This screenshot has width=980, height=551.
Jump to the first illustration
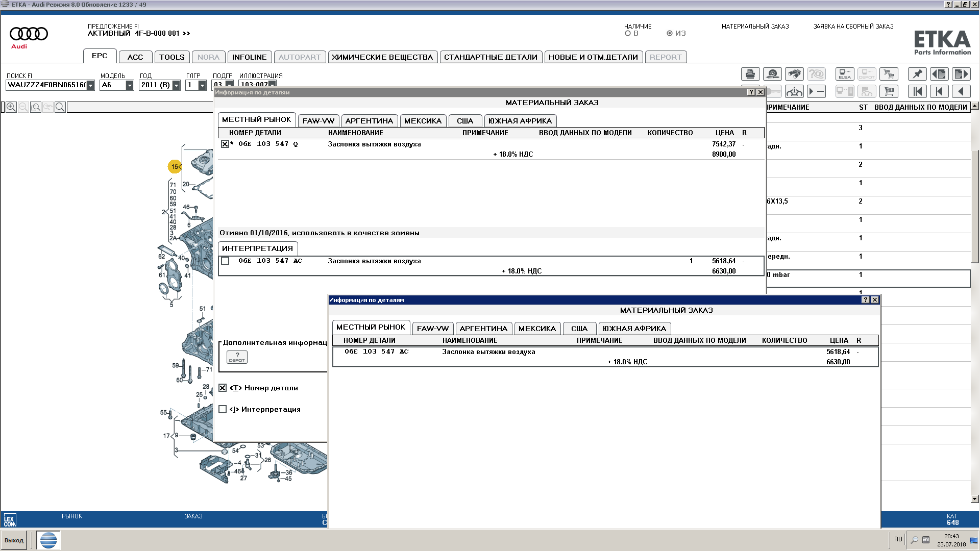click(917, 91)
